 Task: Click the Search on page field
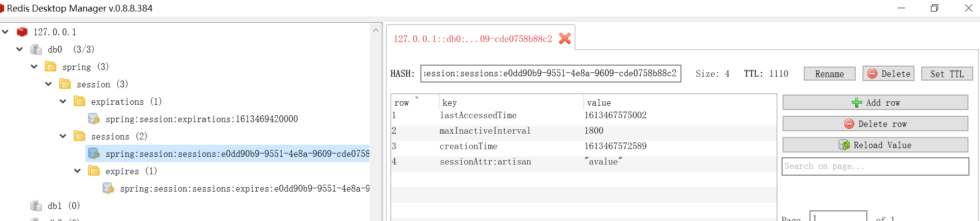pos(875,166)
